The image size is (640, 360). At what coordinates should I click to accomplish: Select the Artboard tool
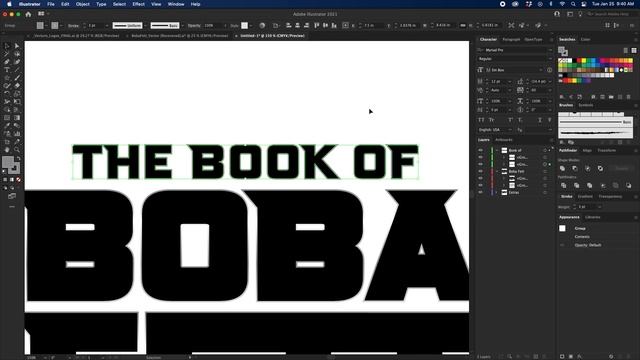(7, 142)
